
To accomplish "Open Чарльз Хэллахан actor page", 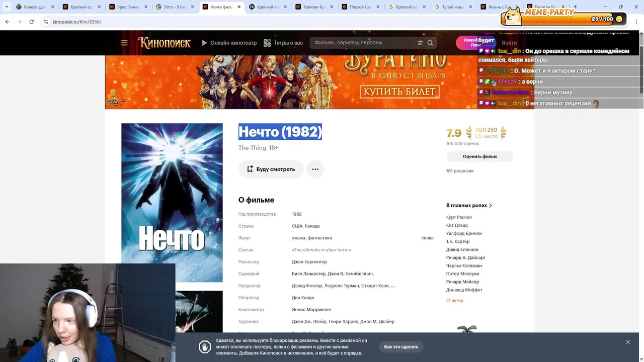I will (463, 265).
